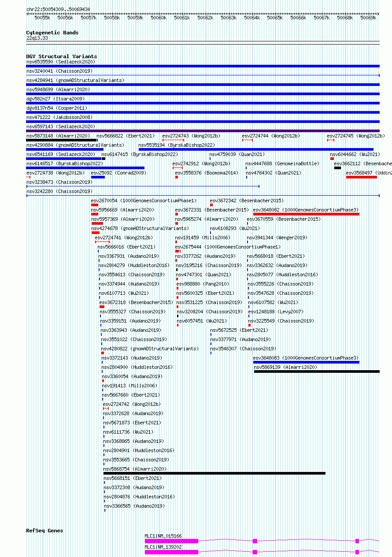Click nsv191413 (Mills2006) label
This screenshot has width=392, height=557.
(130, 386)
